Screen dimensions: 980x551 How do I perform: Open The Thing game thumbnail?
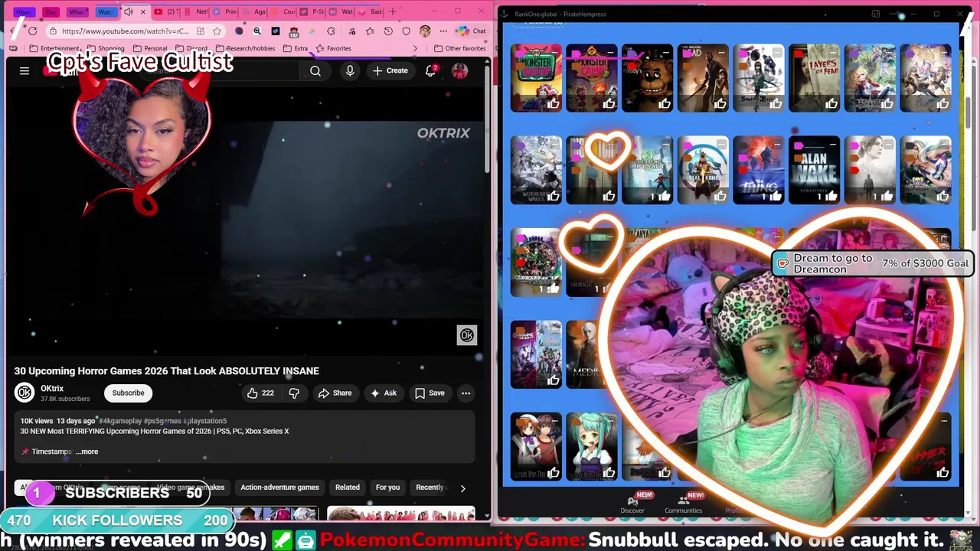pyautogui.click(x=758, y=170)
